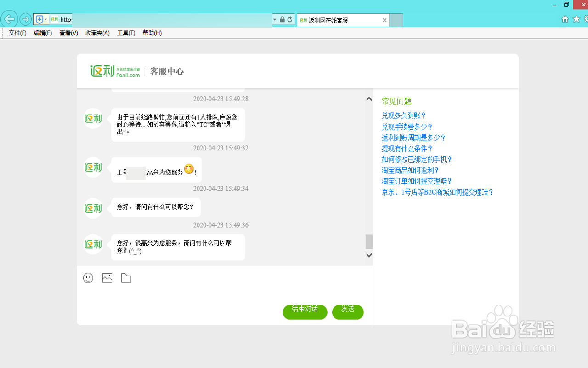Click the file attachment icon in the chat area
This screenshot has width=588, height=368.
(126, 278)
